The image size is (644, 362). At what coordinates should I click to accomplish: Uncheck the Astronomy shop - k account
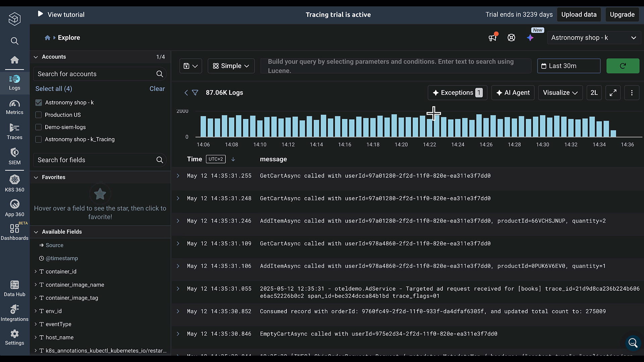click(39, 103)
